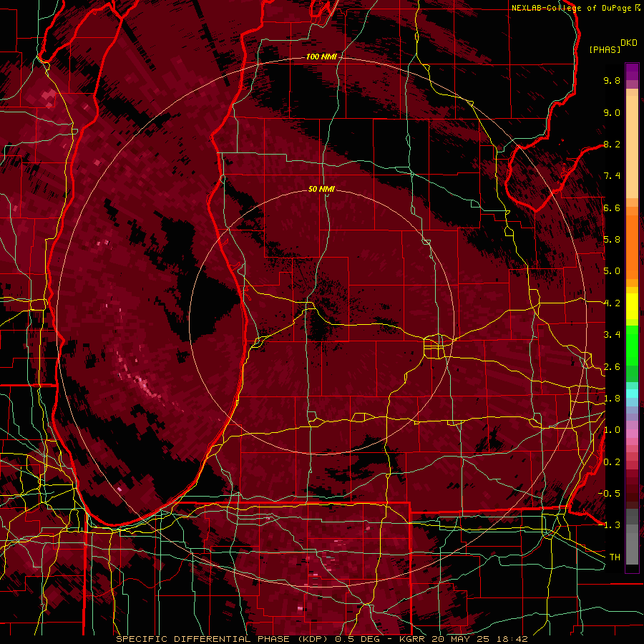Image resolution: width=644 pixels, height=644 pixels.
Task: Select the 5.8 legend value
Action: (x=612, y=240)
